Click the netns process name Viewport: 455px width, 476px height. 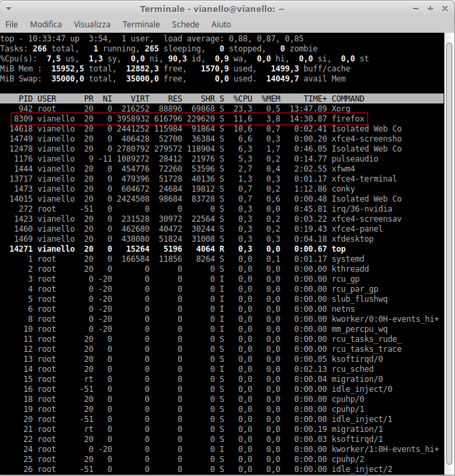[343, 309]
